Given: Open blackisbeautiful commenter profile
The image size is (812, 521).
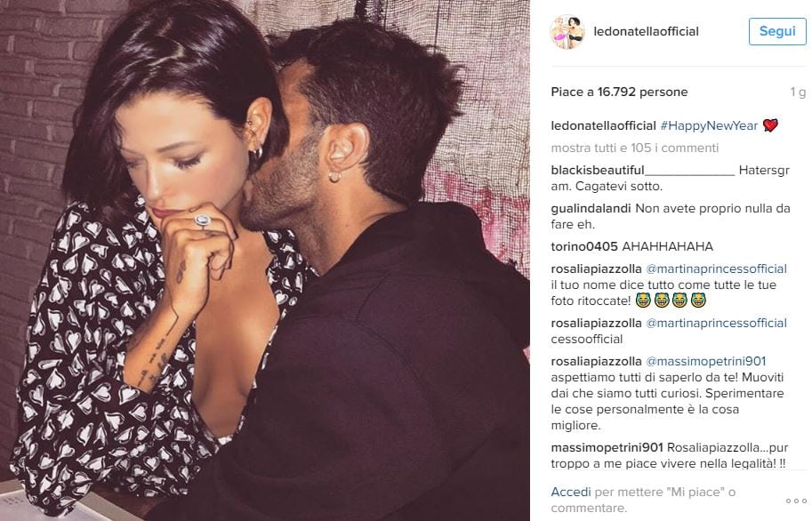Looking at the screenshot, I should click(643, 171).
